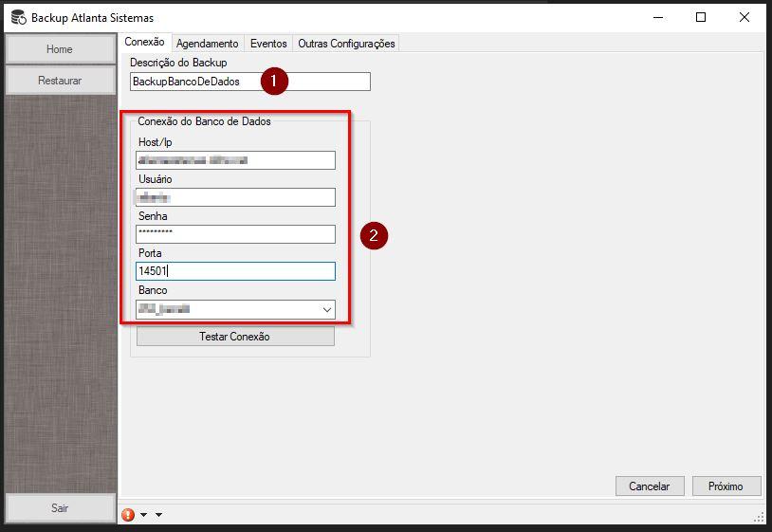
Task: Open the second status bar dropdown arrow
Action: tap(158, 515)
